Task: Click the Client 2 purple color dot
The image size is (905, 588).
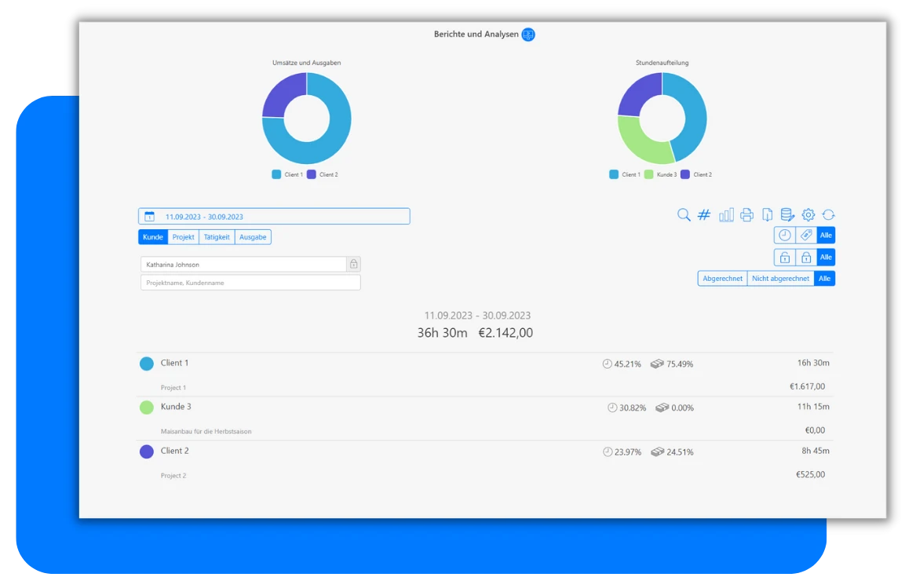Action: tap(147, 452)
